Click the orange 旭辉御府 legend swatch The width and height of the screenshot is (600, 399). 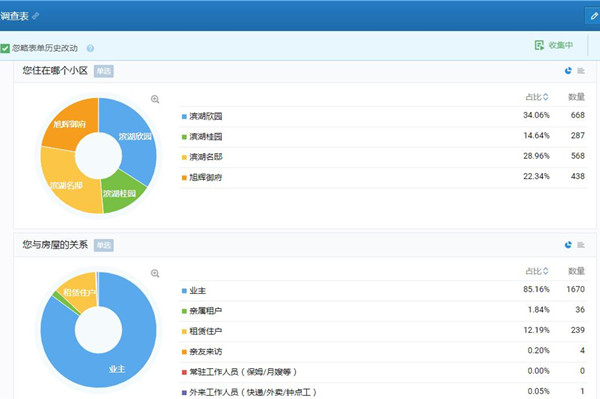184,178
